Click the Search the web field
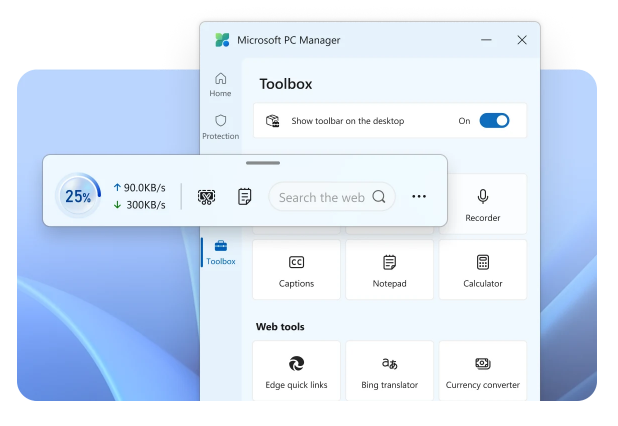 tap(332, 197)
